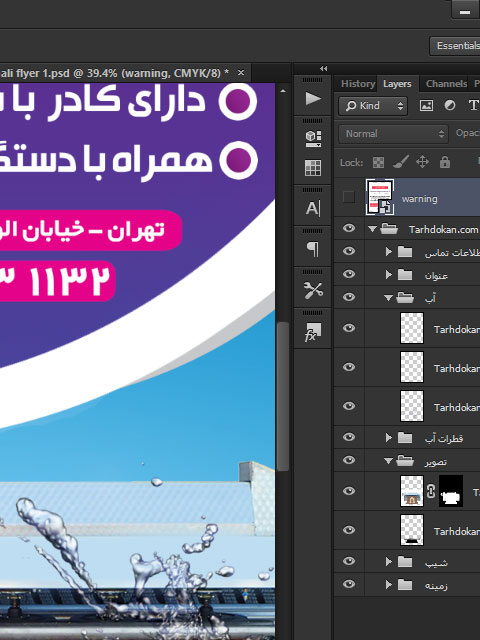Hide the آب group
Image resolution: width=480 pixels, height=640 pixels.
(x=349, y=297)
